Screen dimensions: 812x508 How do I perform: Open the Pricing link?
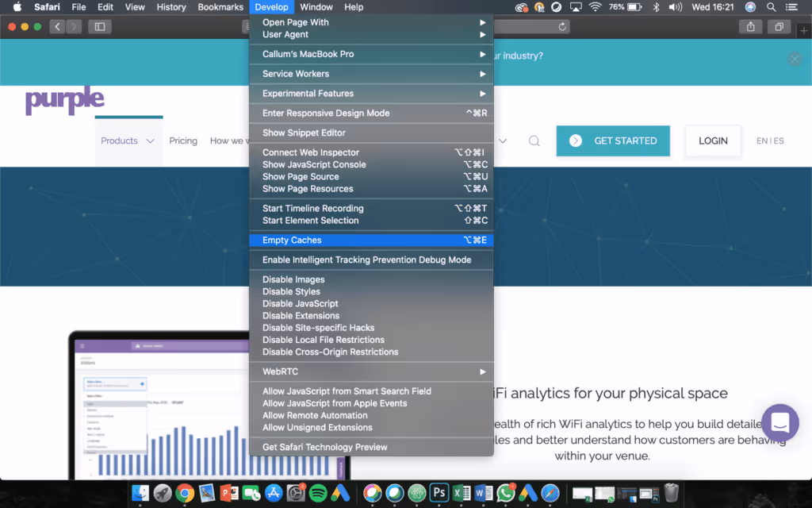click(183, 141)
